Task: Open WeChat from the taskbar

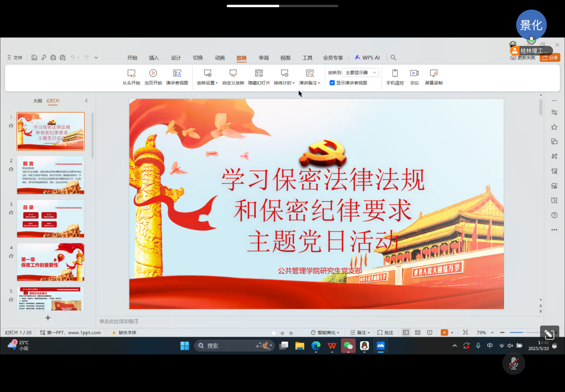Action: (x=348, y=346)
